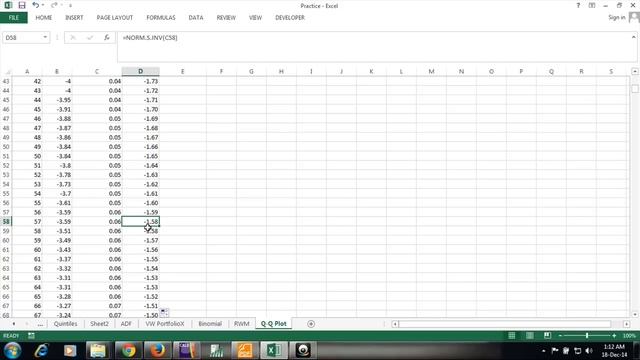
Task: Click the Zoom in plus button
Action: pos(614,336)
